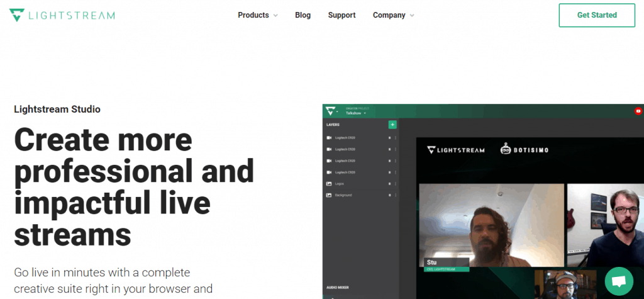Click the Lightstream logo inside the studio preview

pyautogui.click(x=456, y=150)
